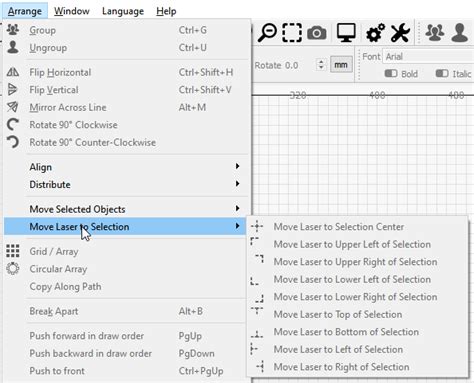Click the Rotate value stepper arrows
Screen dimensions: 474x383
click(321, 65)
